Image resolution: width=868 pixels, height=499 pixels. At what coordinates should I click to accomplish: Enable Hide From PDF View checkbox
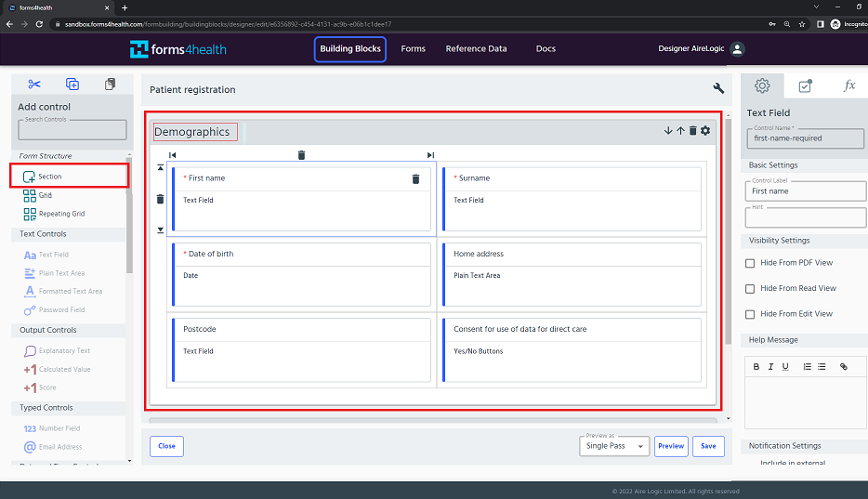(x=750, y=263)
